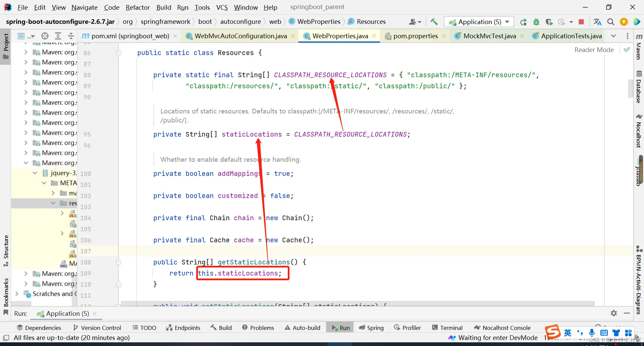The width and height of the screenshot is (644, 346).
Task: Toggle the Structure tool window
Action: [x=6, y=250]
